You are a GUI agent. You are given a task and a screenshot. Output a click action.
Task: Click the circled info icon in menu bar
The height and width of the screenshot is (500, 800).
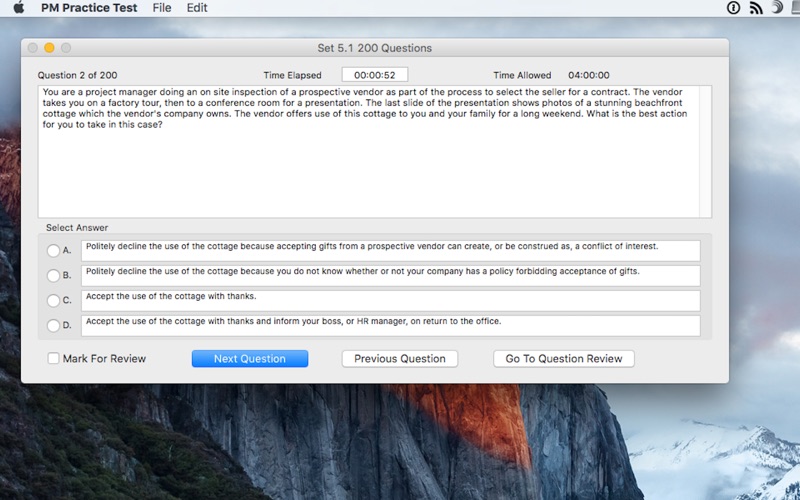pyautogui.click(x=733, y=8)
